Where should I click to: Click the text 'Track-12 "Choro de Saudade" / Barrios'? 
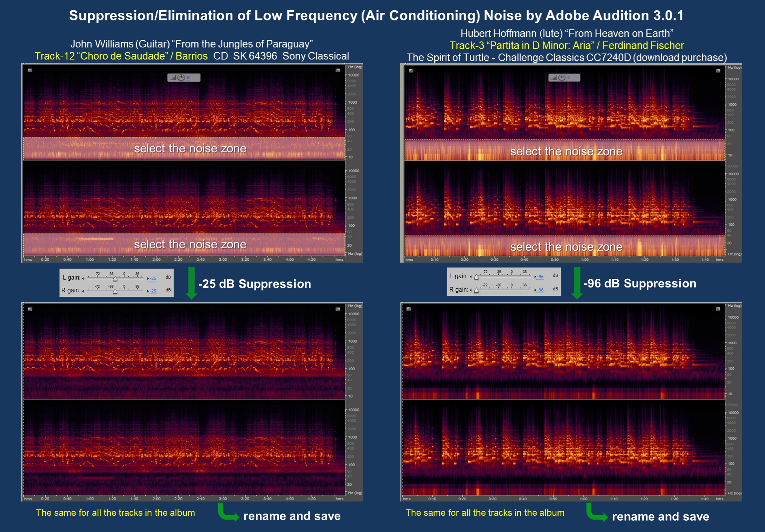[x=121, y=56]
